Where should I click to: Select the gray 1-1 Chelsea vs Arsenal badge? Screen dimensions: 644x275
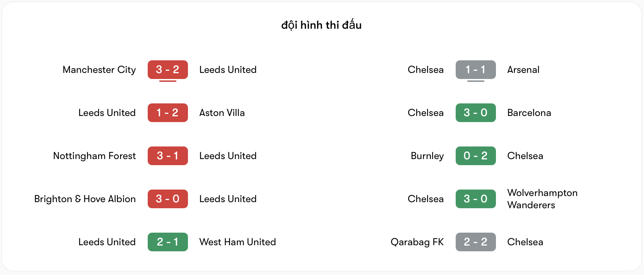click(x=475, y=70)
